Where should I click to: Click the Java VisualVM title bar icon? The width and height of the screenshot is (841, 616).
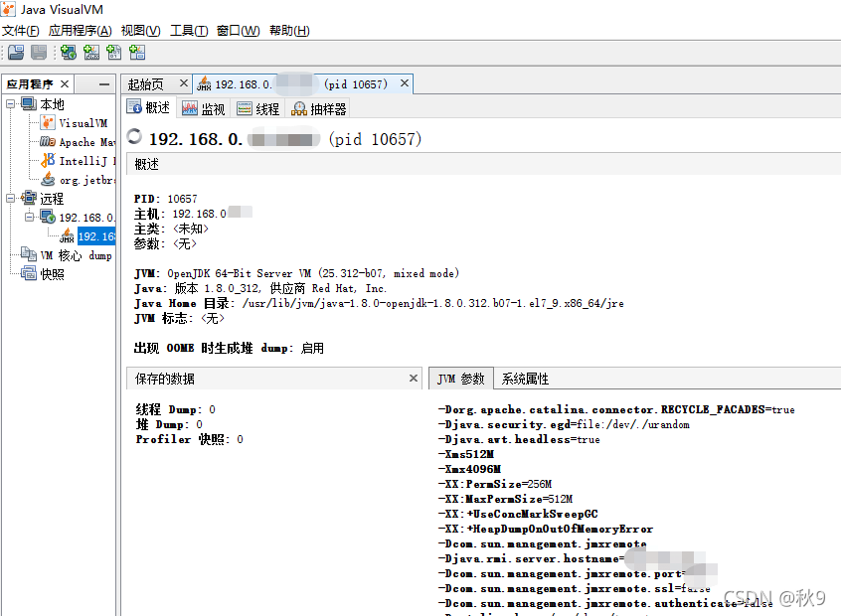pos(8,9)
